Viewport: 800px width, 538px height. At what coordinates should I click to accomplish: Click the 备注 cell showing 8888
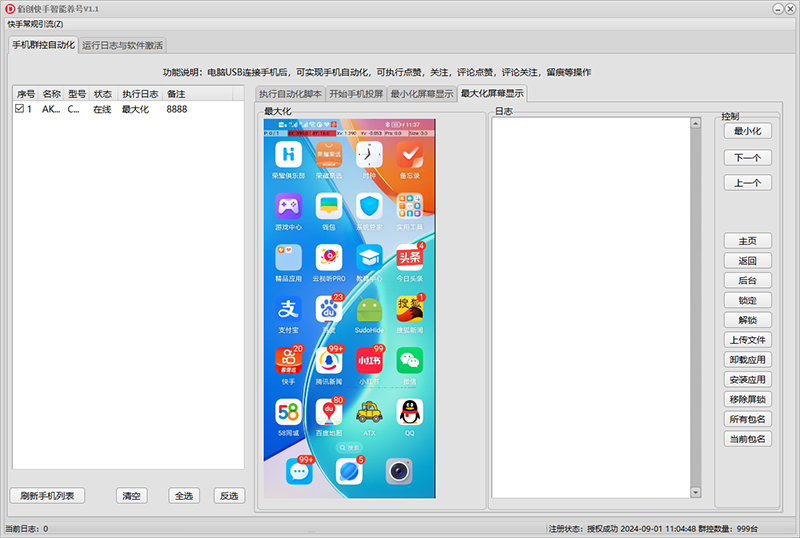[x=177, y=109]
